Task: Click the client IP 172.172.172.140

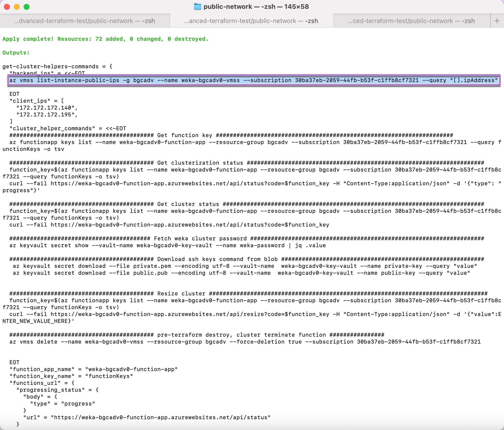Action: 45,108
